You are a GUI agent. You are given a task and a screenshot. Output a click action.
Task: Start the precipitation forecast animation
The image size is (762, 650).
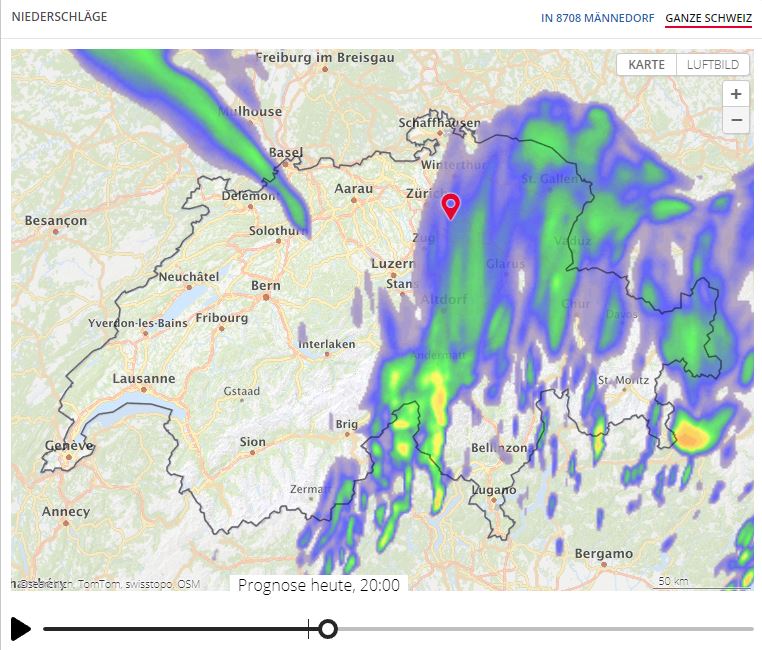coord(20,629)
